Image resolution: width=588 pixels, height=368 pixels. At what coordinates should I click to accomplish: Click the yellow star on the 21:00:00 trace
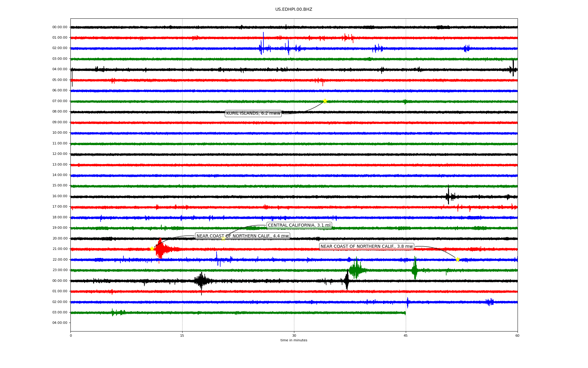tap(152, 249)
